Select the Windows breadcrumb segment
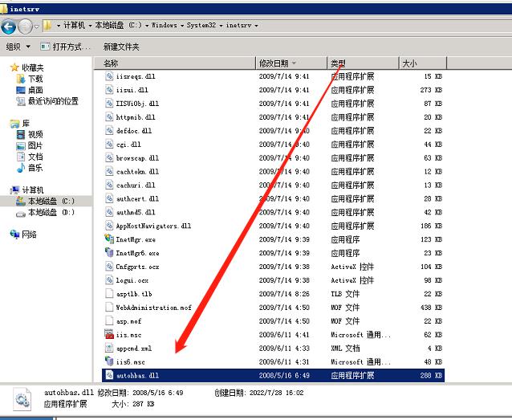The width and height of the screenshot is (512, 420). pos(165,25)
